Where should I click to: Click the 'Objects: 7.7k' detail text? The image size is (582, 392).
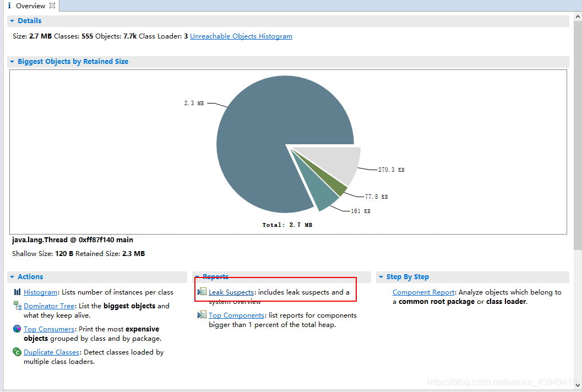[116, 36]
